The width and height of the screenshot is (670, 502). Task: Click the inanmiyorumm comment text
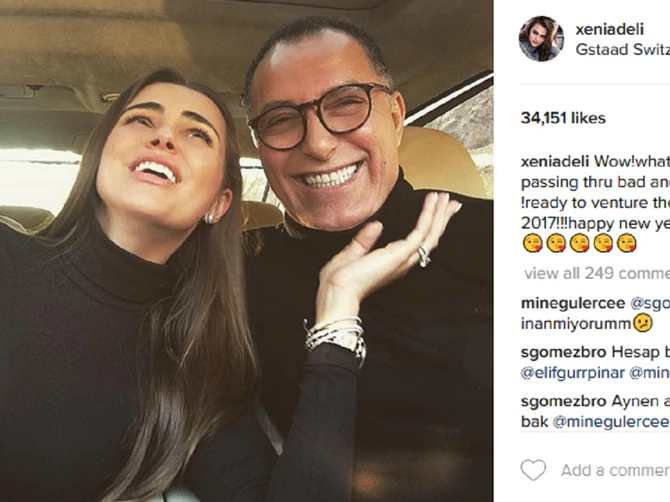(575, 323)
